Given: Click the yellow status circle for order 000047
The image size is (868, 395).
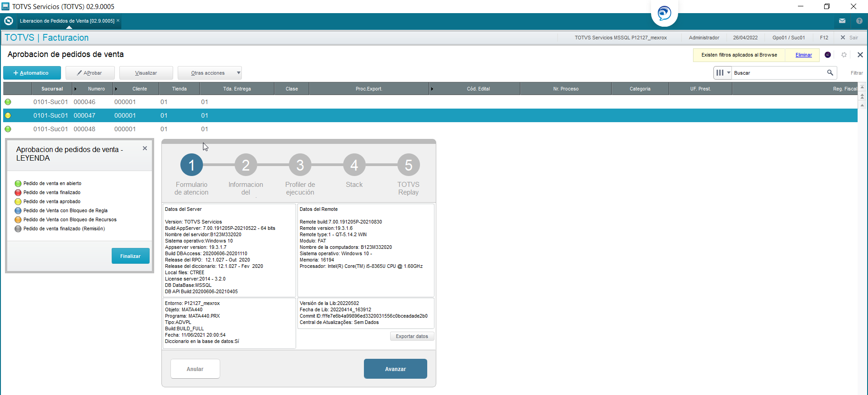Looking at the screenshot, I should [x=8, y=115].
